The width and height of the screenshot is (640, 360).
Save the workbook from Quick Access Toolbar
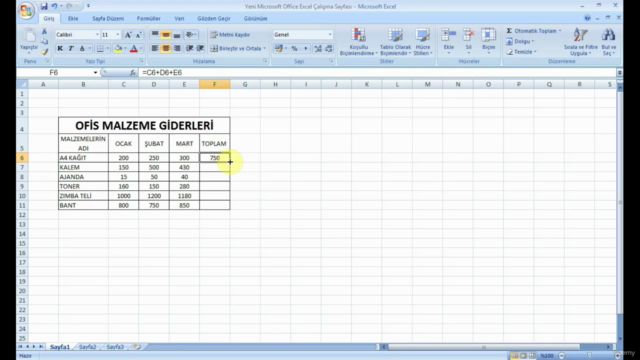(x=44, y=6)
